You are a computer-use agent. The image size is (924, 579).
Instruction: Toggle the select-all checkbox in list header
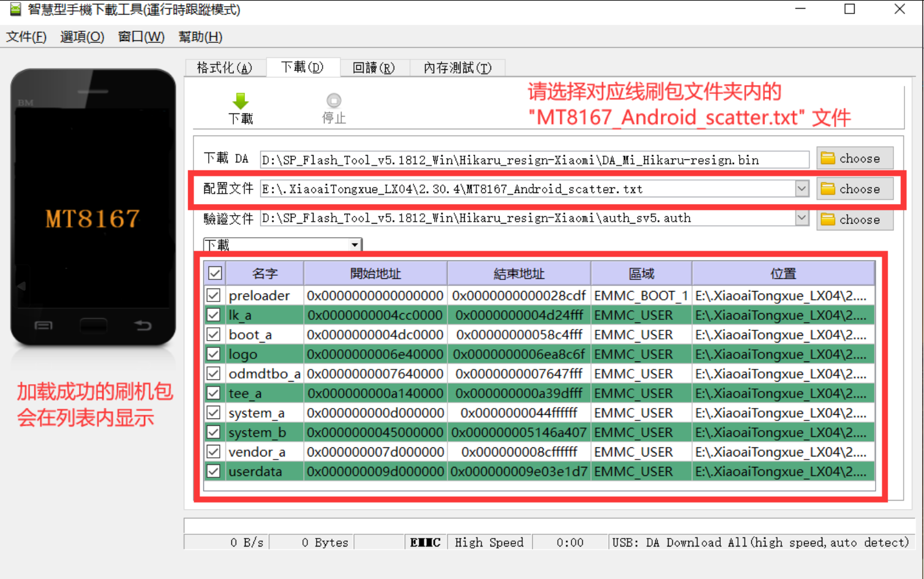tap(214, 273)
